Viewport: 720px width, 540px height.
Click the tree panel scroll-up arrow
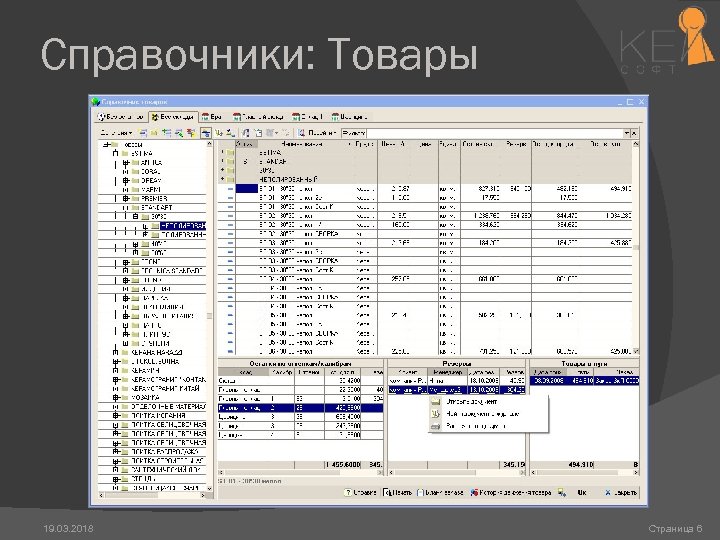[210, 144]
